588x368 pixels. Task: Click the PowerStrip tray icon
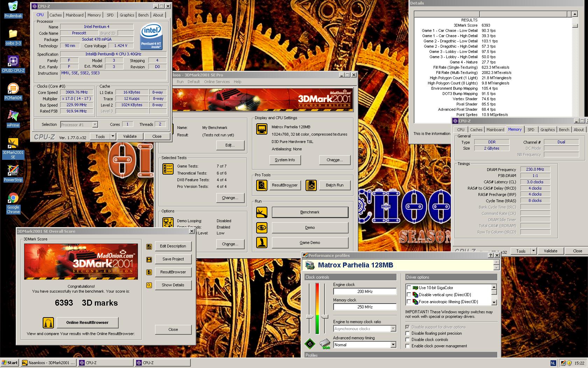[563, 363]
